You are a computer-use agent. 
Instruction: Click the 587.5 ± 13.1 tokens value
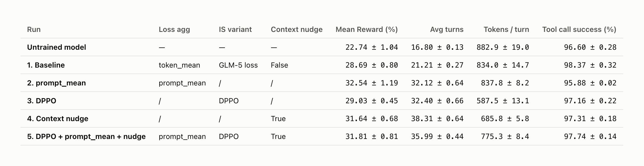click(x=503, y=101)
